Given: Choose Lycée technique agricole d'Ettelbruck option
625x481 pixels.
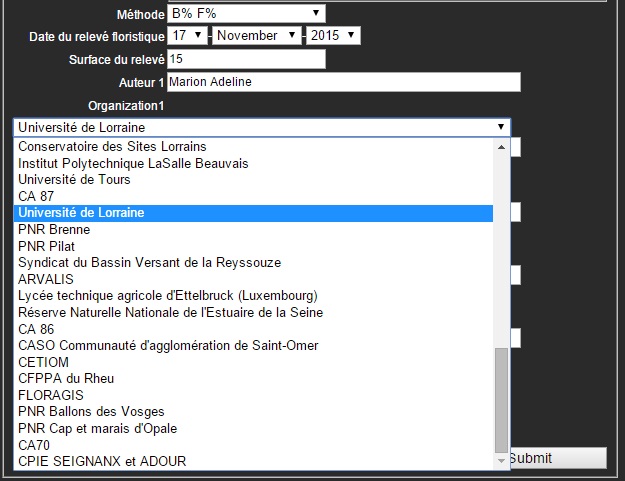Looking at the screenshot, I should click(167, 296).
